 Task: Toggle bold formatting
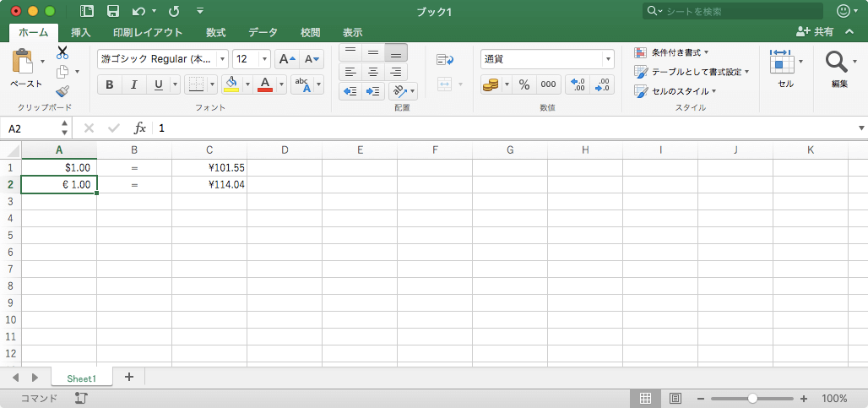110,84
